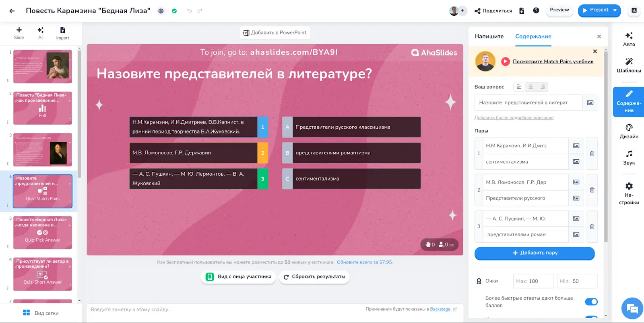Open add collaborator plus next to avatar
The height and width of the screenshot is (323, 644).
(462, 11)
